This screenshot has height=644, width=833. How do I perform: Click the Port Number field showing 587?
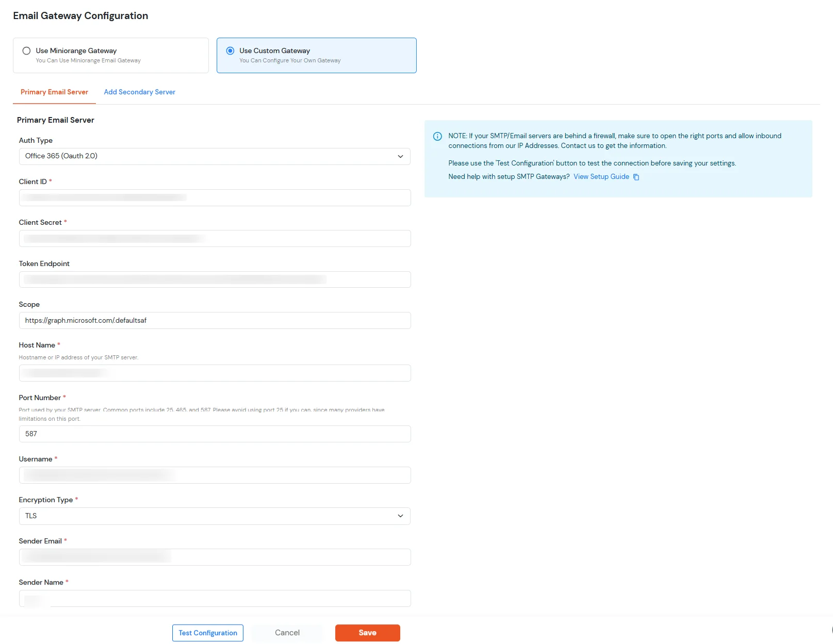215,434
